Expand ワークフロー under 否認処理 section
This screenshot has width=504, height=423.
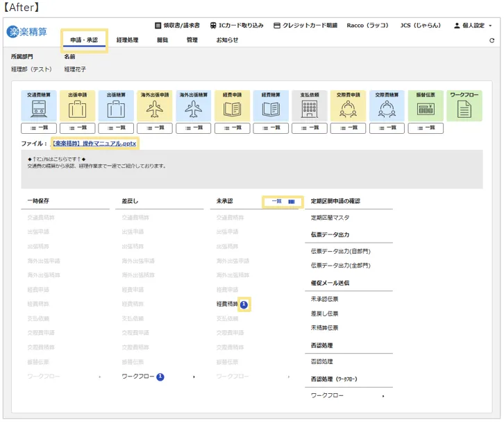pos(347,395)
